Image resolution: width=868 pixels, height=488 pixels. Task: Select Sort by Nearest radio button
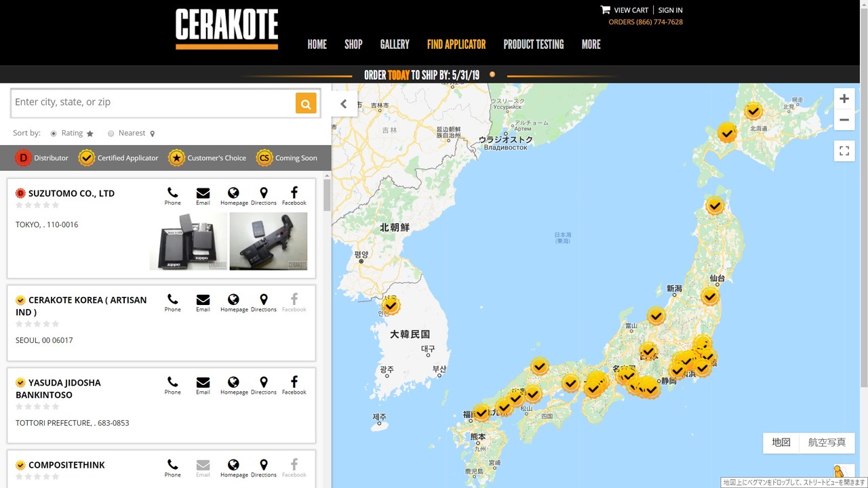(x=111, y=134)
